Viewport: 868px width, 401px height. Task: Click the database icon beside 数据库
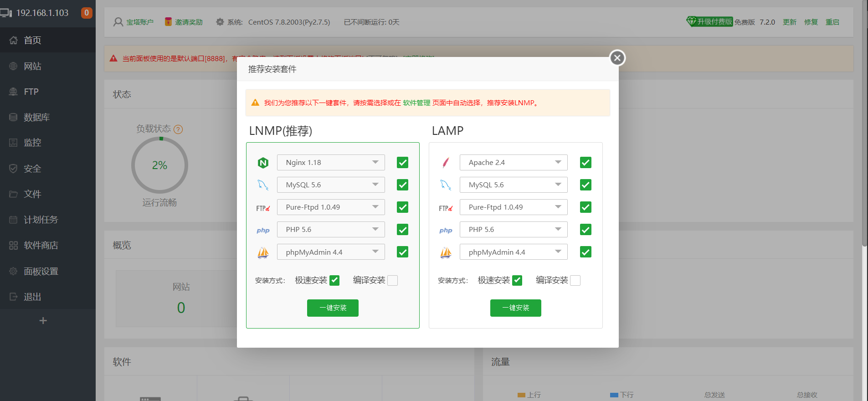(14, 117)
